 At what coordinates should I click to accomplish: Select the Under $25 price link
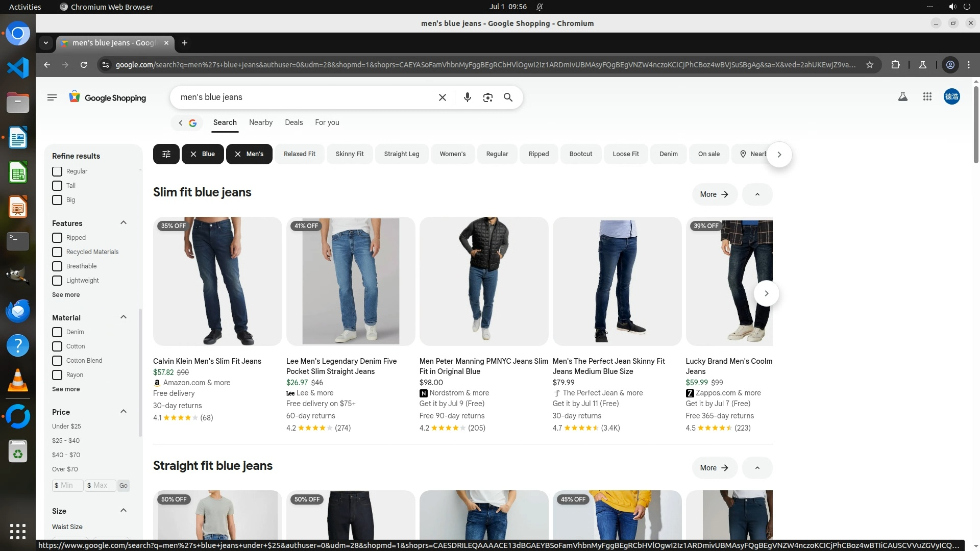point(66,427)
